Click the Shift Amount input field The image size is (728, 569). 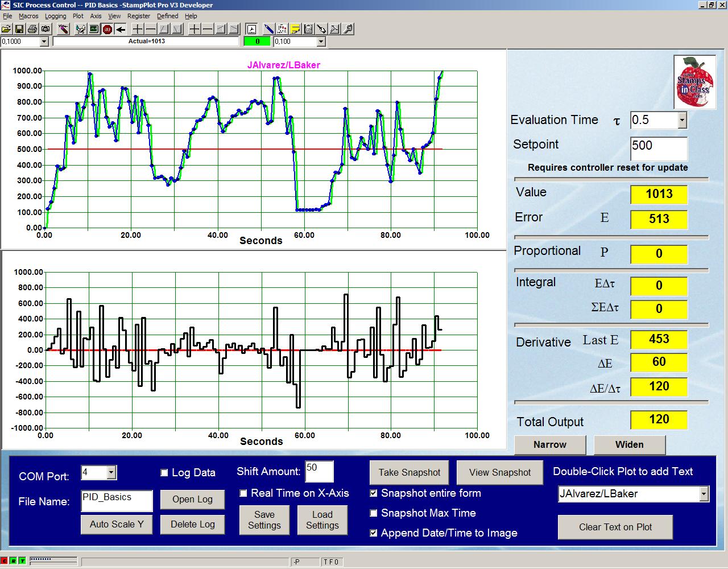click(x=319, y=472)
